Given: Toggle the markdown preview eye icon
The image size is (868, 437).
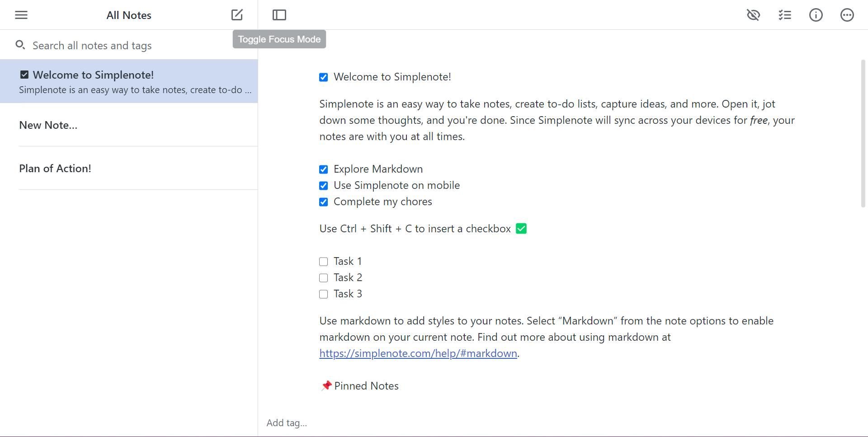Looking at the screenshot, I should click(x=753, y=15).
